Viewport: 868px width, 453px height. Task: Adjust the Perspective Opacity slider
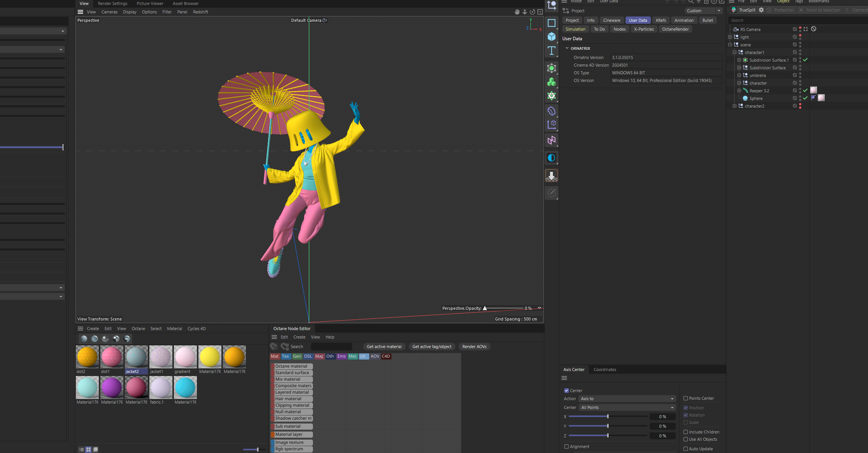click(x=485, y=308)
